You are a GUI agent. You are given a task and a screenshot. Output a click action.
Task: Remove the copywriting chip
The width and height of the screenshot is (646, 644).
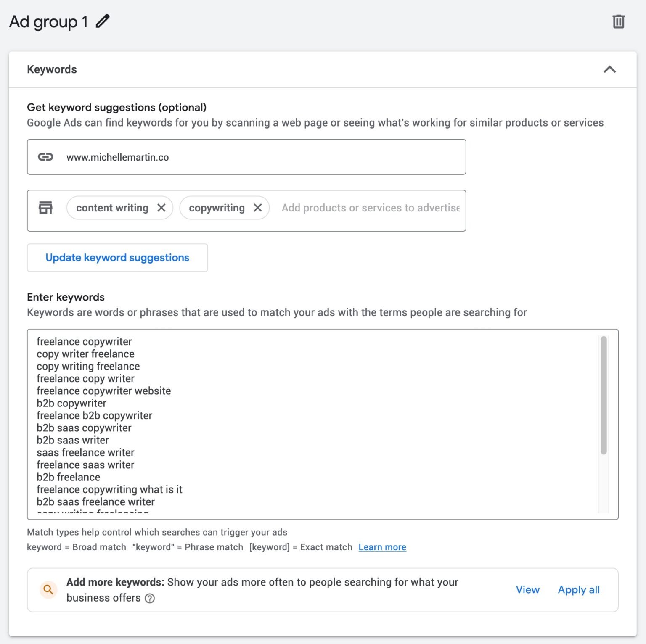(x=258, y=207)
